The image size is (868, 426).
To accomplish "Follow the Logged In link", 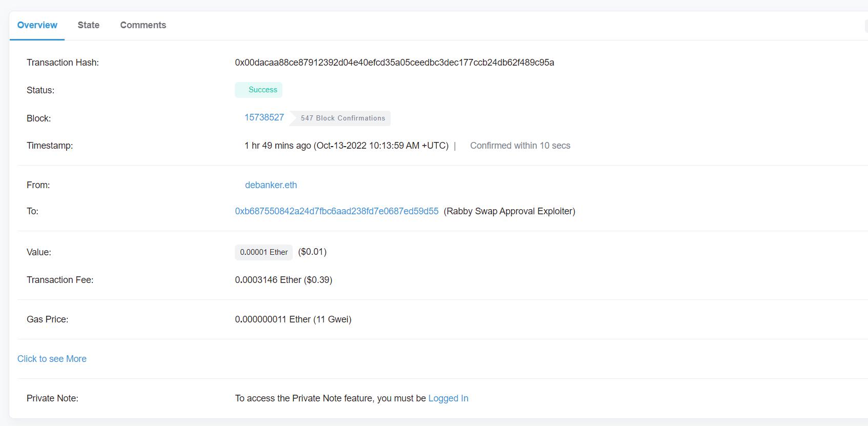I will [448, 398].
